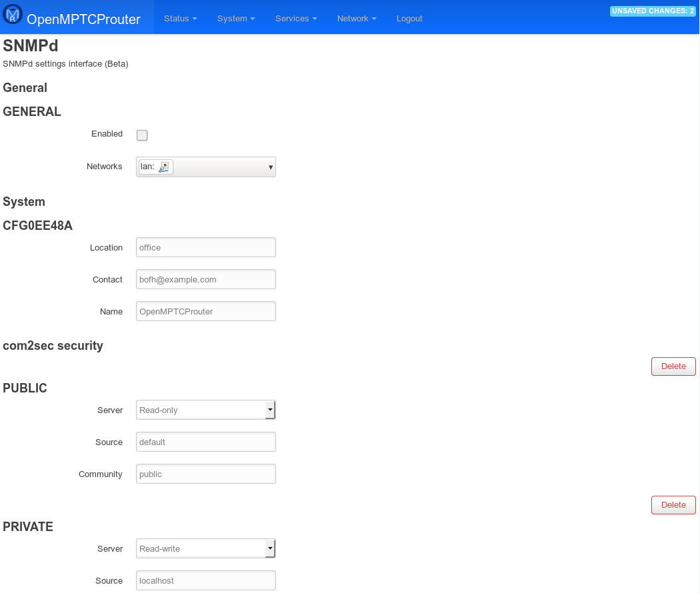The image size is (700, 595).
Task: Focus the Name input field
Action: click(x=206, y=311)
